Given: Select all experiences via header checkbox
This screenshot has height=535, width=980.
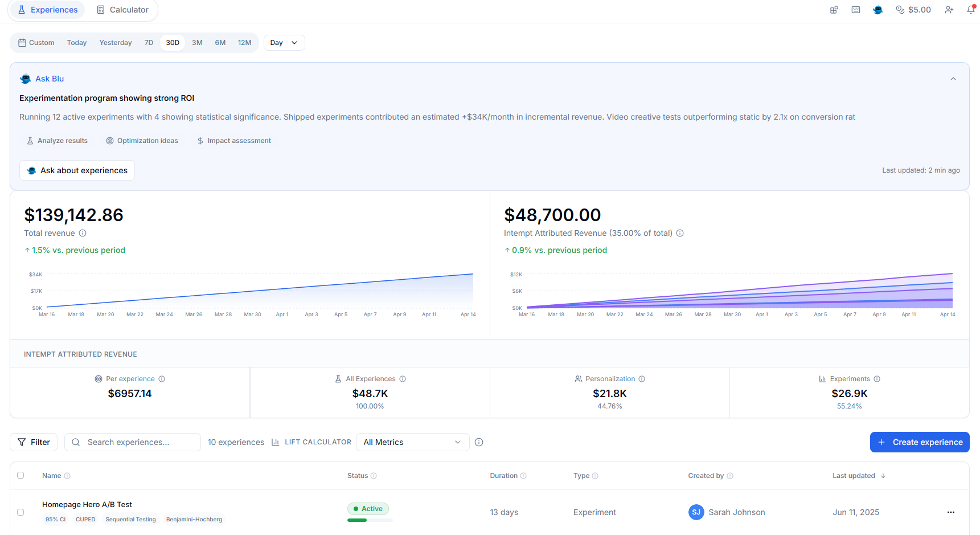Looking at the screenshot, I should (x=20, y=475).
